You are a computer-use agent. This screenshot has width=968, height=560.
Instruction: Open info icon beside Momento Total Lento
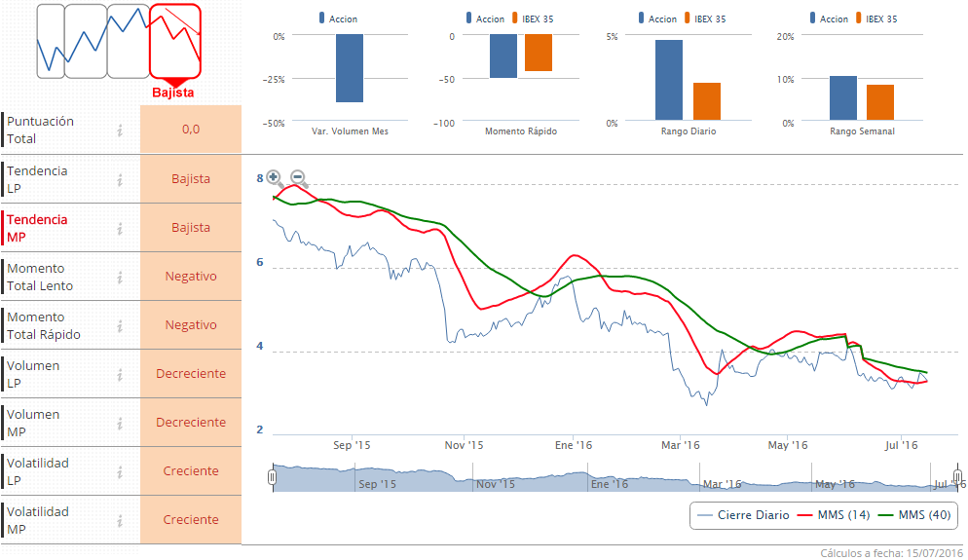pos(120,277)
